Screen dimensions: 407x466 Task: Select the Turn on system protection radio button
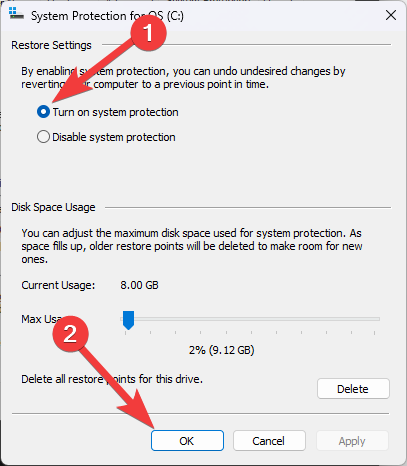43,112
